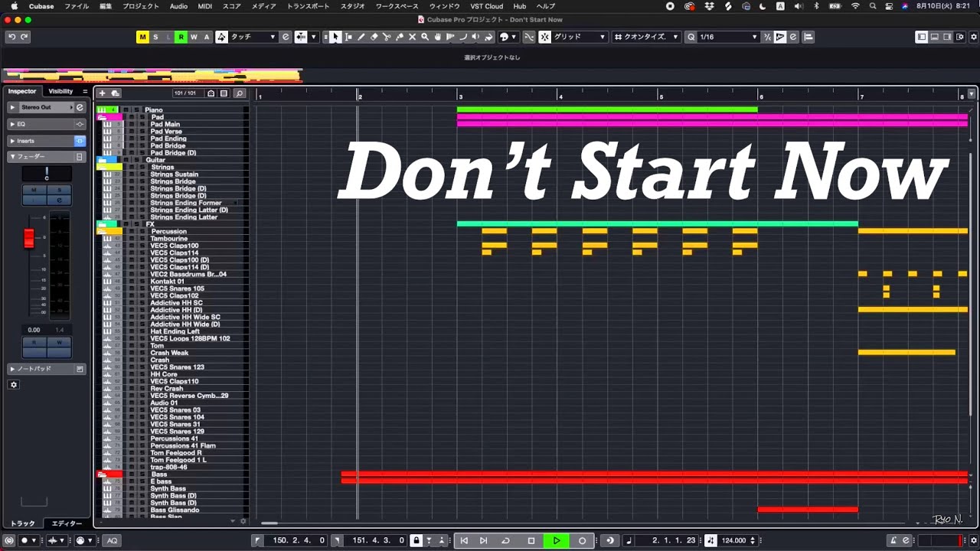Screen dimensions: 980x551
Task: Click the Record transport button
Action: pos(582,540)
